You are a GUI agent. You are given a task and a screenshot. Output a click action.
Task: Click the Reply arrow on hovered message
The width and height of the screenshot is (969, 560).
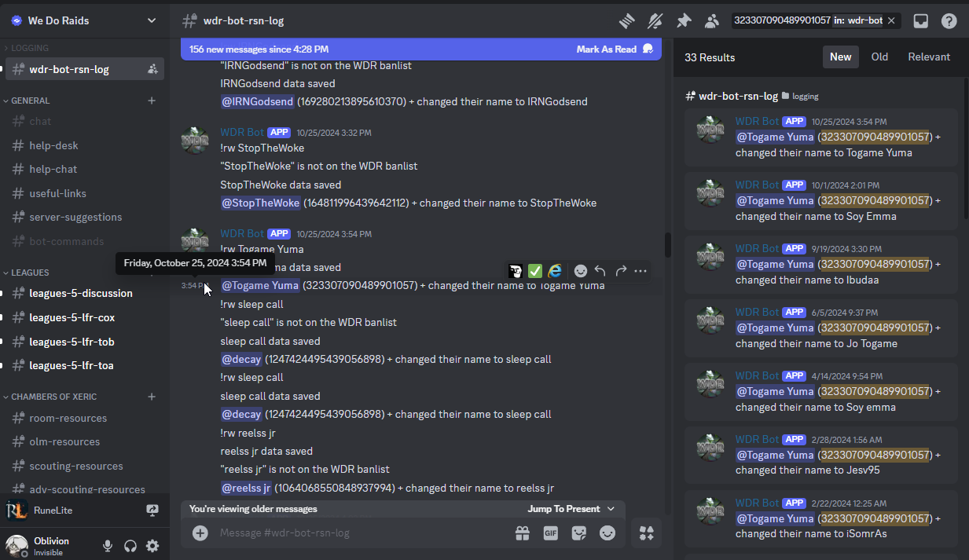tap(600, 271)
